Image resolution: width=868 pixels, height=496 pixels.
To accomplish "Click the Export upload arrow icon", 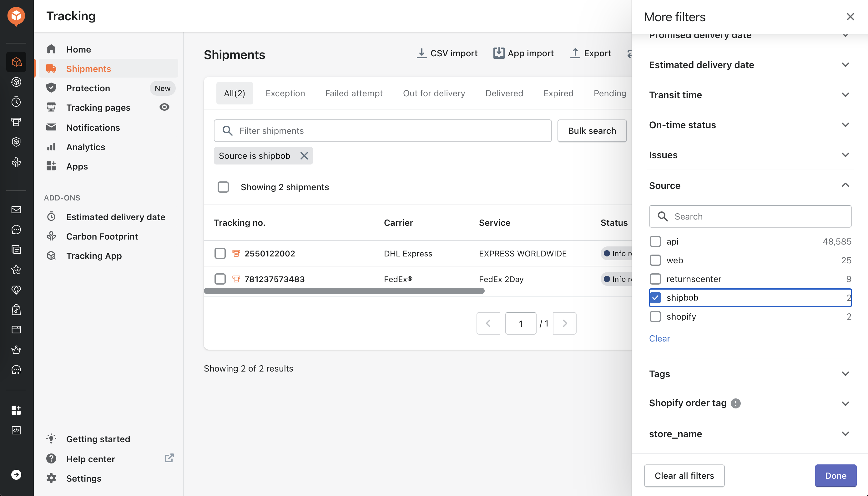I will click(574, 54).
